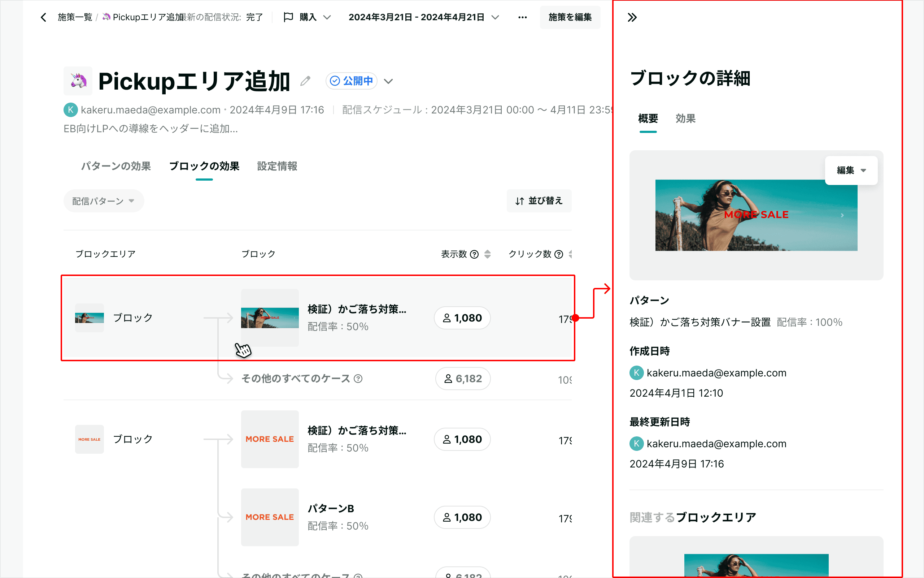This screenshot has height=578, width=924.
Task: Click the 関連するブロックエリア preview image
Action: pos(756,565)
